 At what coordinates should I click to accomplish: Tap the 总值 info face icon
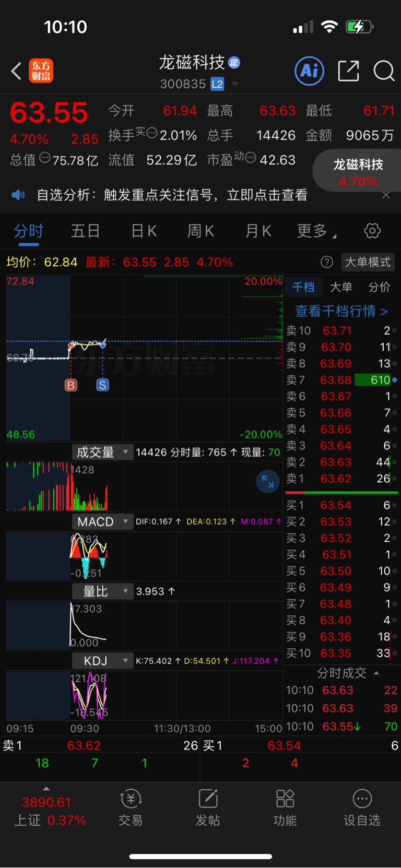[45, 158]
